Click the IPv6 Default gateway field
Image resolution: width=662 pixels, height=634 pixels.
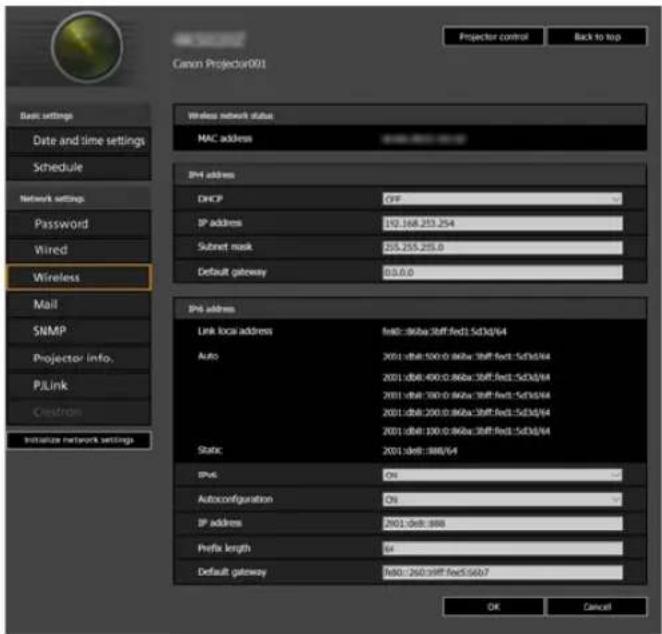[x=502, y=572]
